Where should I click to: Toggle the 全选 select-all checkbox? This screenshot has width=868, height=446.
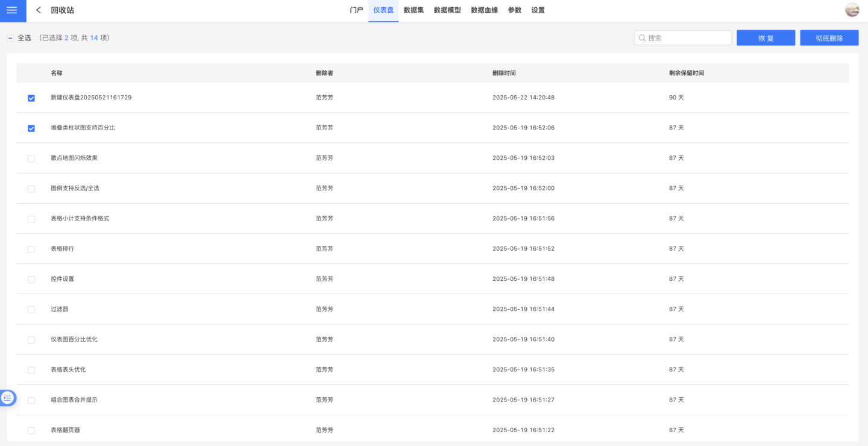[x=10, y=38]
